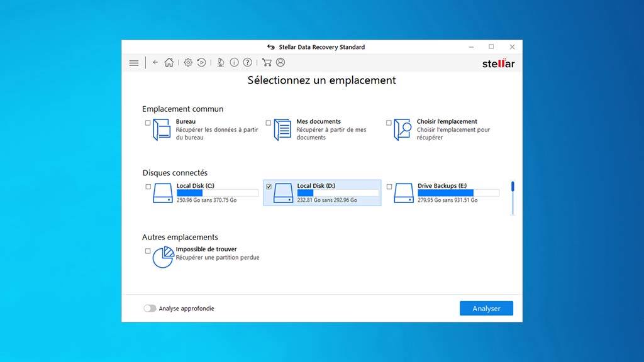644x362 pixels.
Task: Check the Local Disk (C:) checkbox
Action: click(x=148, y=187)
